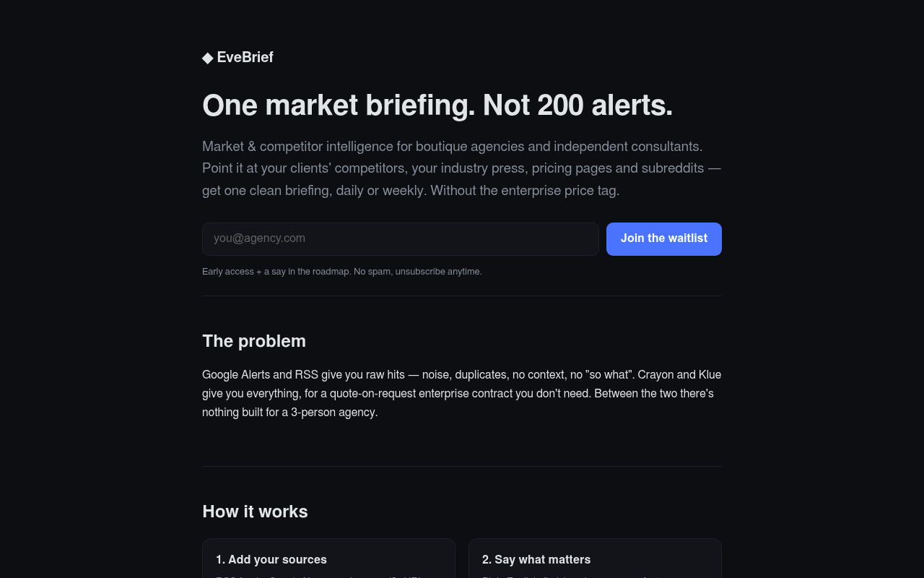Join the waitlist with the blue button

tap(664, 239)
